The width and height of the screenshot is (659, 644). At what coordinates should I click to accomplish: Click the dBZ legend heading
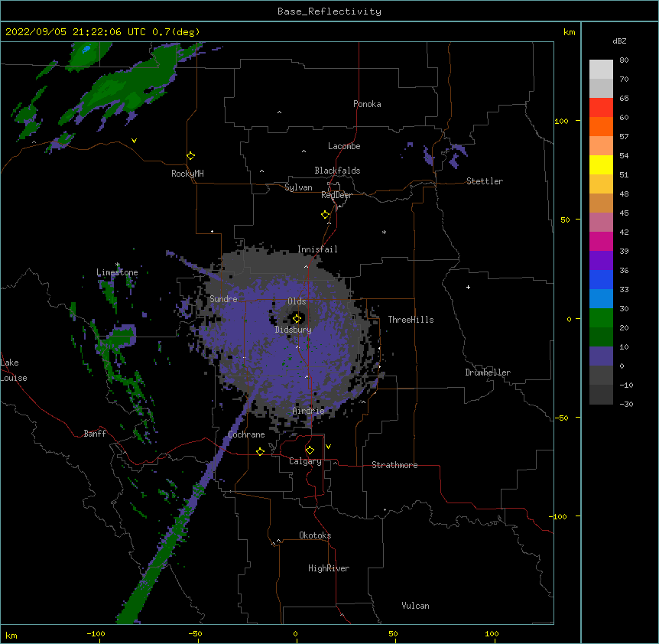[x=619, y=41]
